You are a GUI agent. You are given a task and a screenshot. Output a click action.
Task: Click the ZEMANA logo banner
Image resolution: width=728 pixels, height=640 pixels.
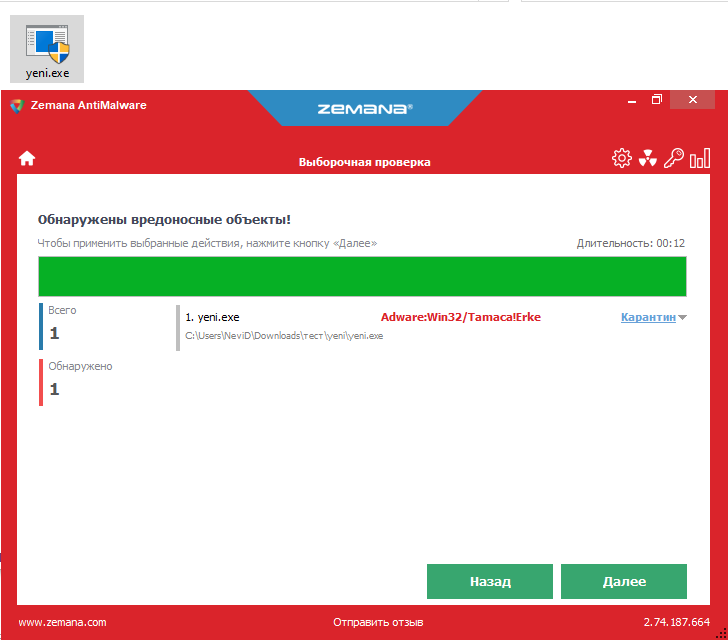(365, 109)
